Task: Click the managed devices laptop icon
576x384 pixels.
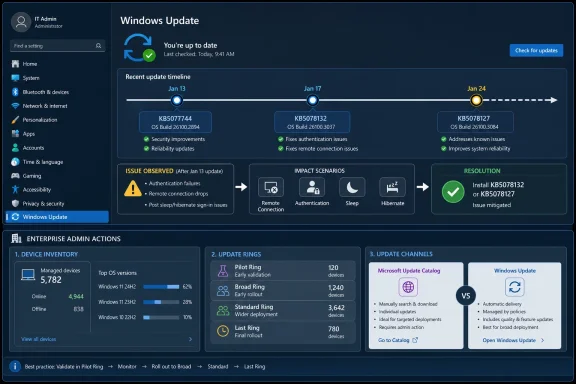Action: (x=28, y=274)
